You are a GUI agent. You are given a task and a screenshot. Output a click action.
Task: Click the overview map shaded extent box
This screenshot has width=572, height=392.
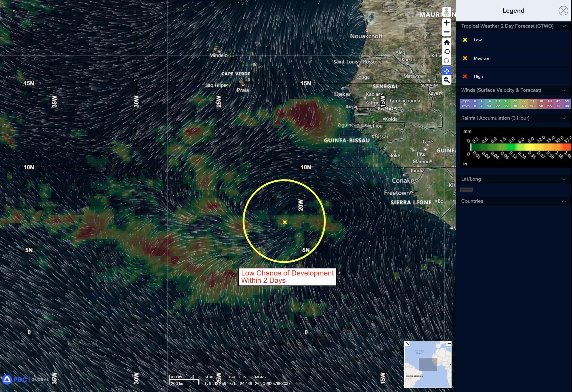coord(427,364)
